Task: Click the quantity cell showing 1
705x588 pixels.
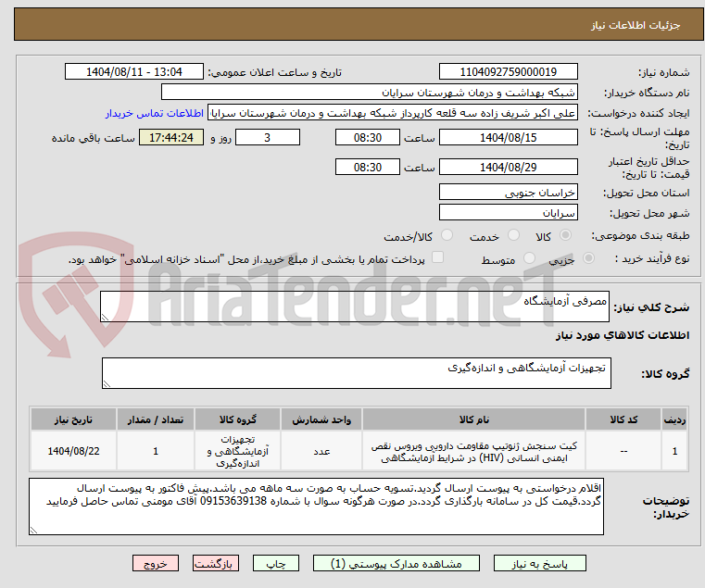Action: tap(156, 451)
